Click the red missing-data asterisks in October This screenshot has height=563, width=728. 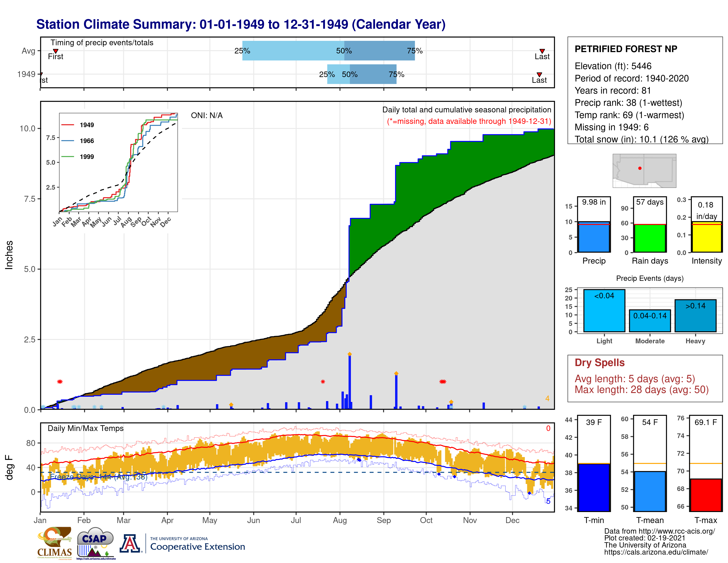coord(443,382)
